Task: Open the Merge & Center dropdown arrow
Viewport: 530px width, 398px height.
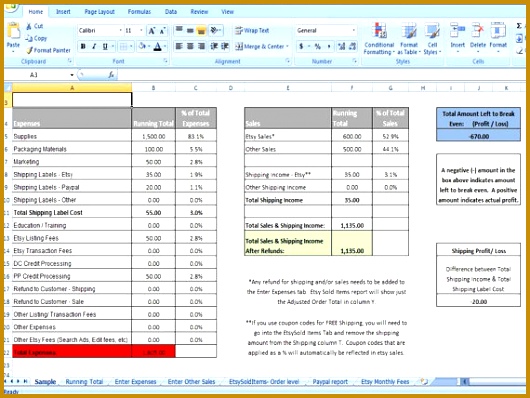Action: [287, 46]
